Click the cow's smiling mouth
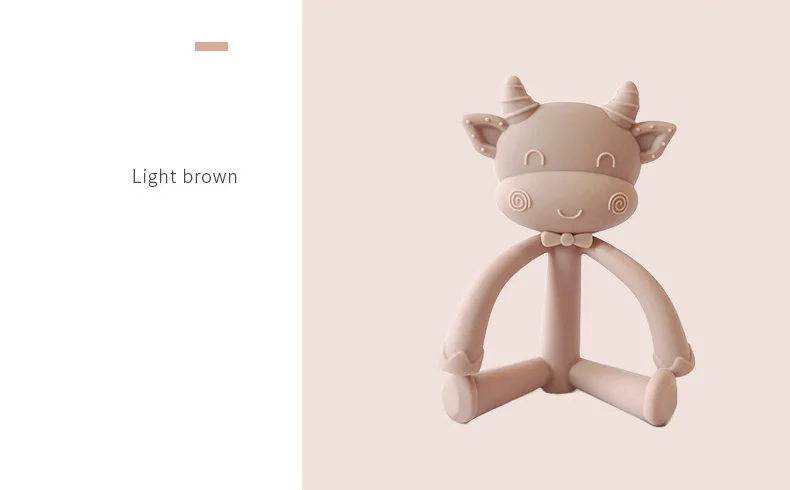The height and width of the screenshot is (490, 790). click(x=569, y=214)
